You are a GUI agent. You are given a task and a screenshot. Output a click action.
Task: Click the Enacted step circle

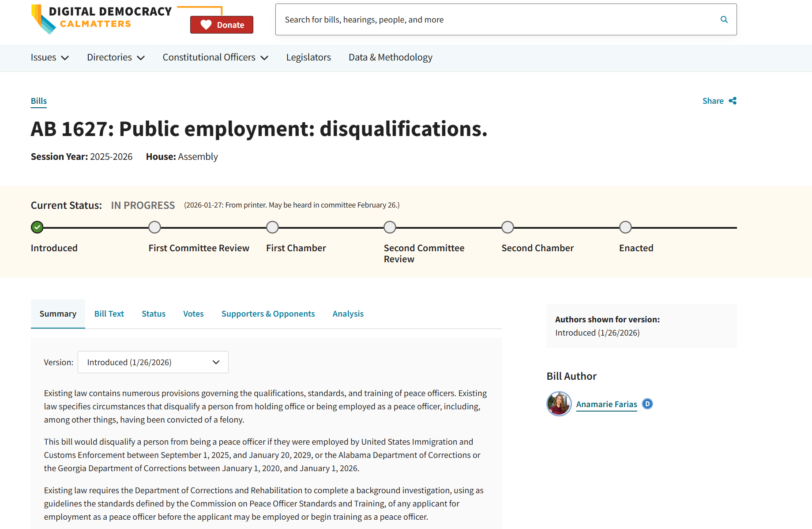(625, 227)
